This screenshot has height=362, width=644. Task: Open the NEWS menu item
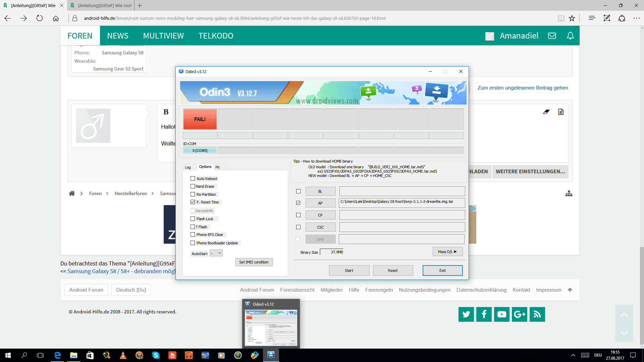[118, 36]
